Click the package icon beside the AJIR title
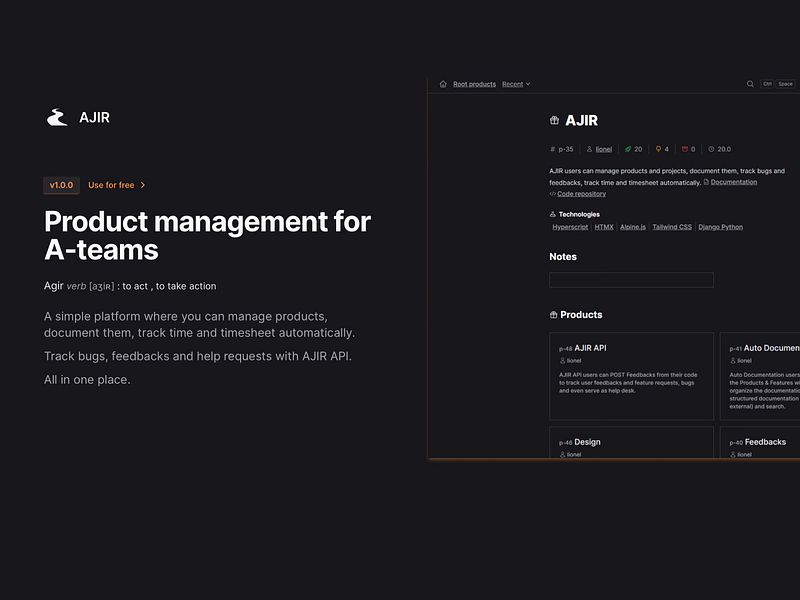 [554, 120]
